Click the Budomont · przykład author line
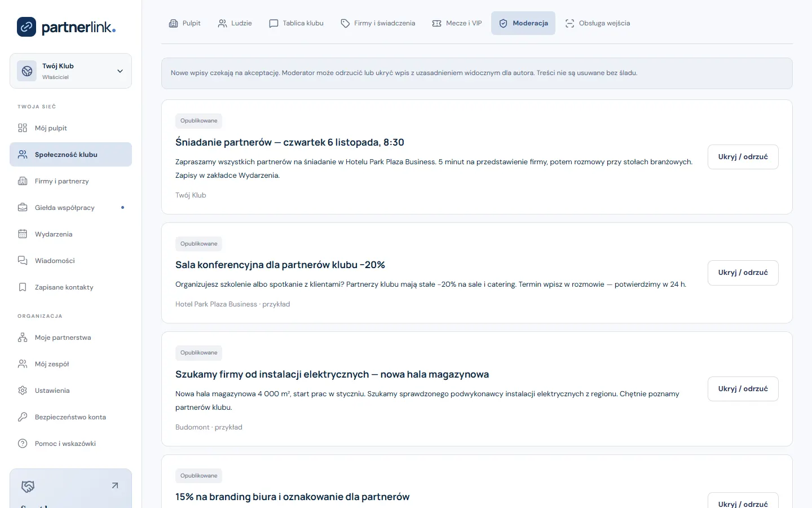812x508 pixels. coord(209,427)
